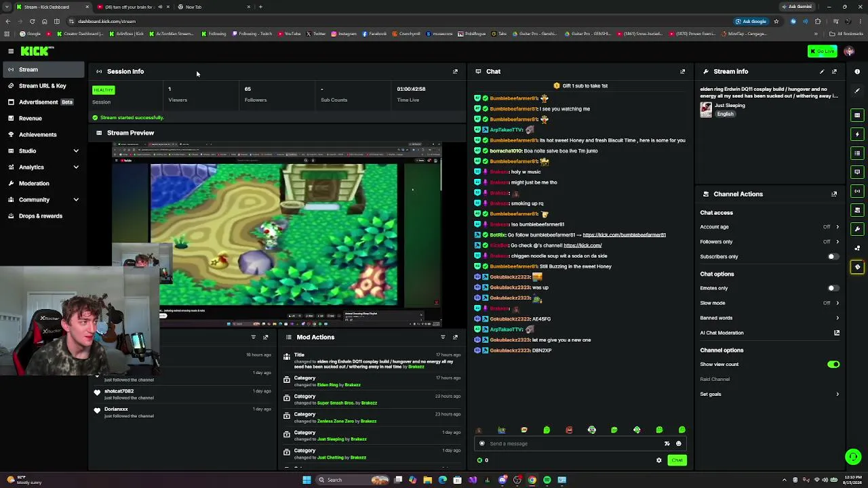Pop out the Channel Actions panel
Screen dimensions: 868x488
(834, 194)
